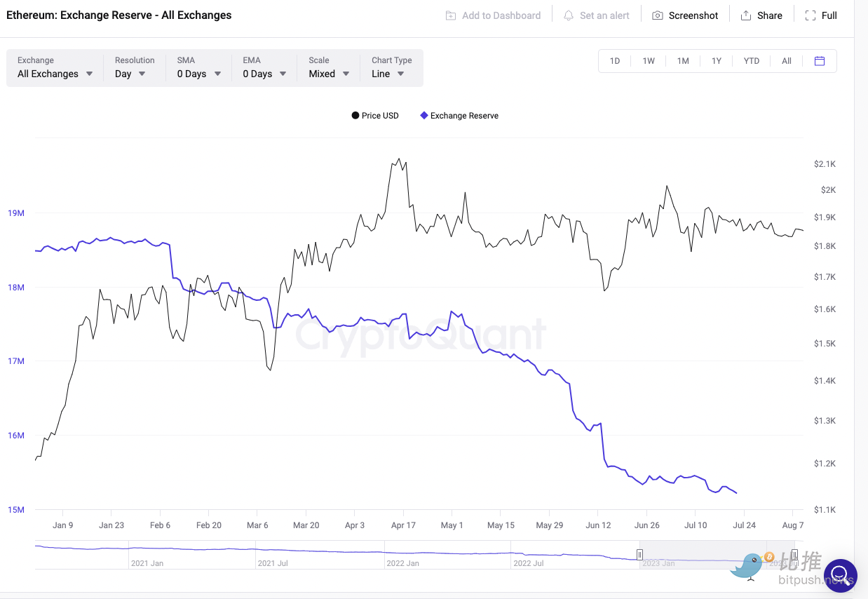Change Chart Type Line dropdown
The width and height of the screenshot is (868, 599).
[x=388, y=74]
